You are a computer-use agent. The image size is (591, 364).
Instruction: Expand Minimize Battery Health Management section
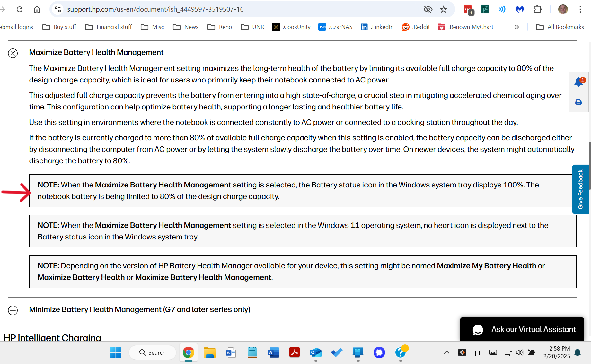(x=13, y=310)
